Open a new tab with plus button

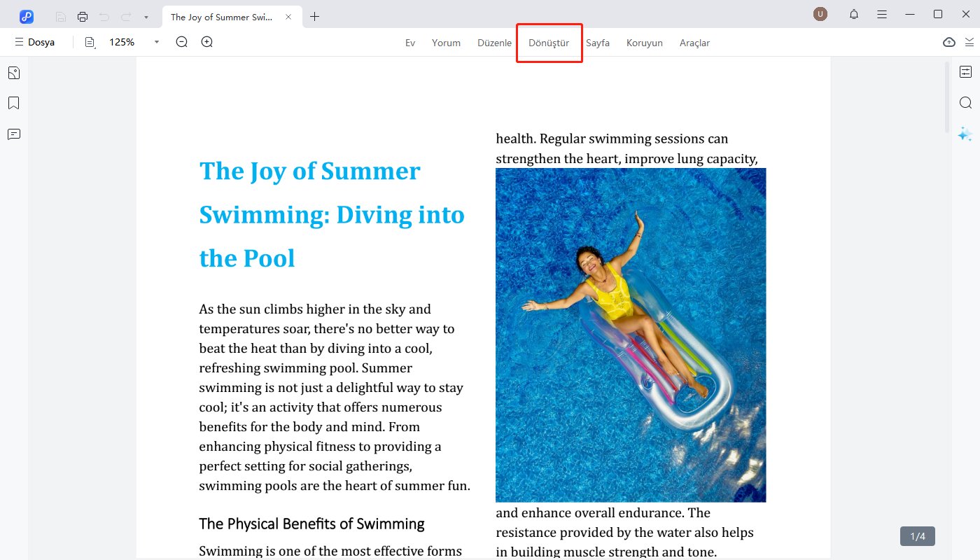tap(315, 17)
